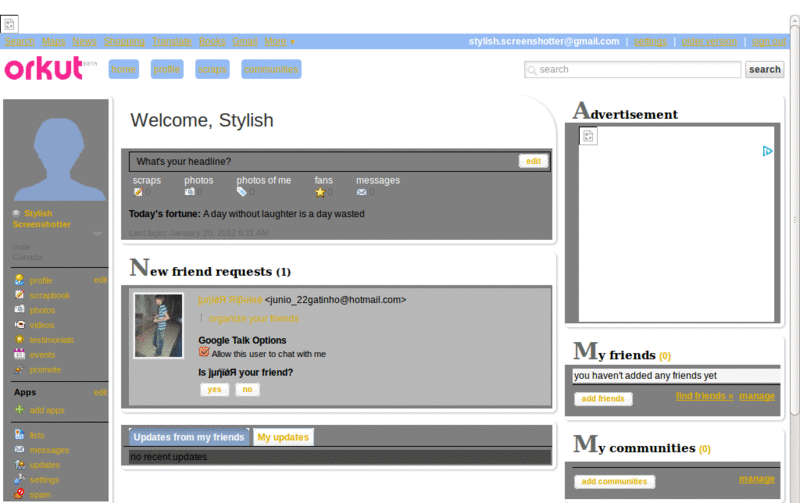Click the videos icon in the sidebar
The width and height of the screenshot is (800, 503).
tap(19, 324)
